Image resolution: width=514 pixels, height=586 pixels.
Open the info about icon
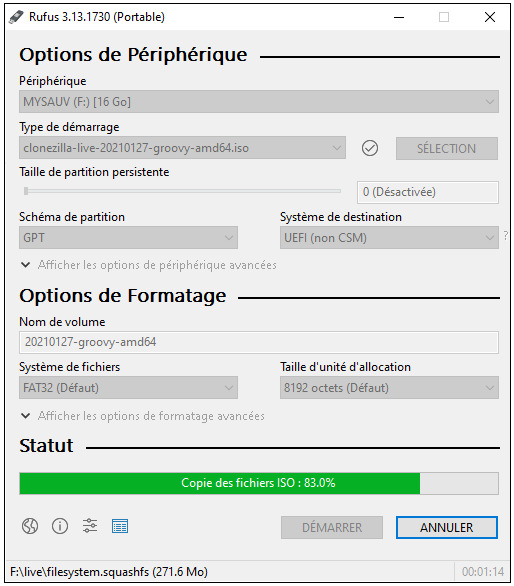tap(60, 526)
